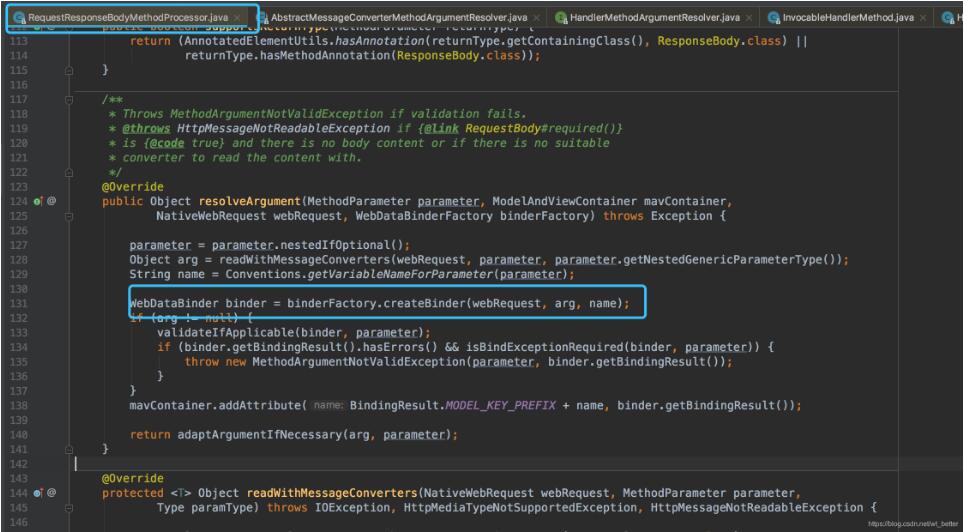Click the interface icon of HandlerMethodArgumentResolver.java tab
Image resolution: width=964 pixels, height=532 pixels.
click(561, 18)
